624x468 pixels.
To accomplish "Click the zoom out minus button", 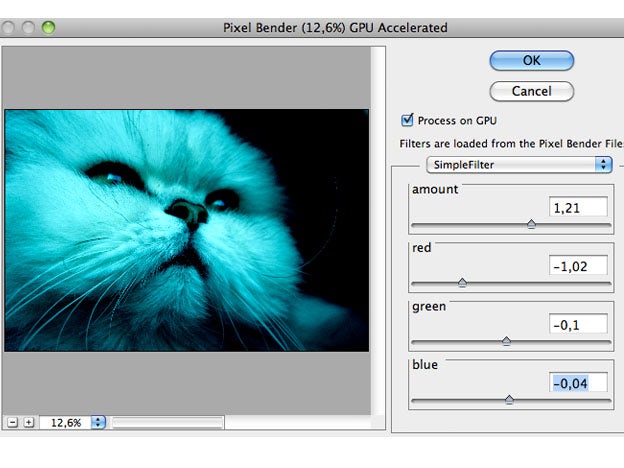I will 12,422.
